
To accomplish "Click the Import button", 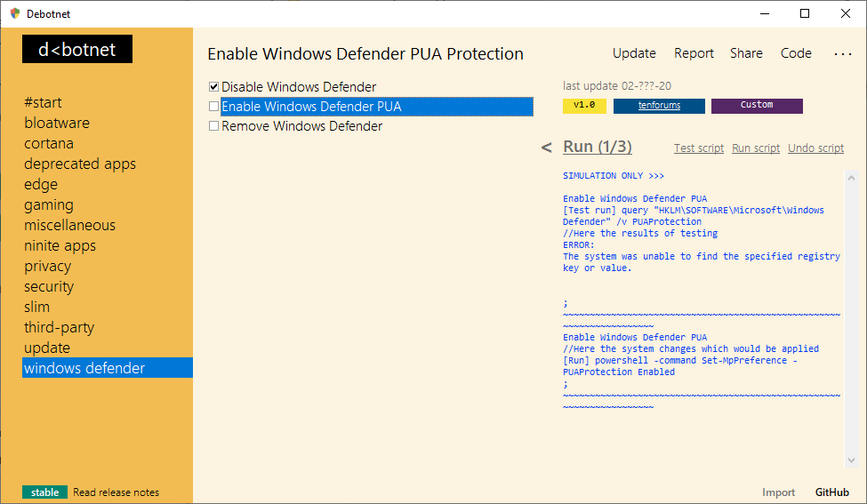I will 779,492.
